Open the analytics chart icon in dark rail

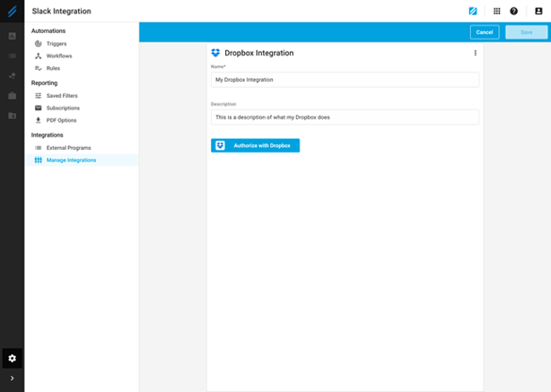tap(12, 36)
